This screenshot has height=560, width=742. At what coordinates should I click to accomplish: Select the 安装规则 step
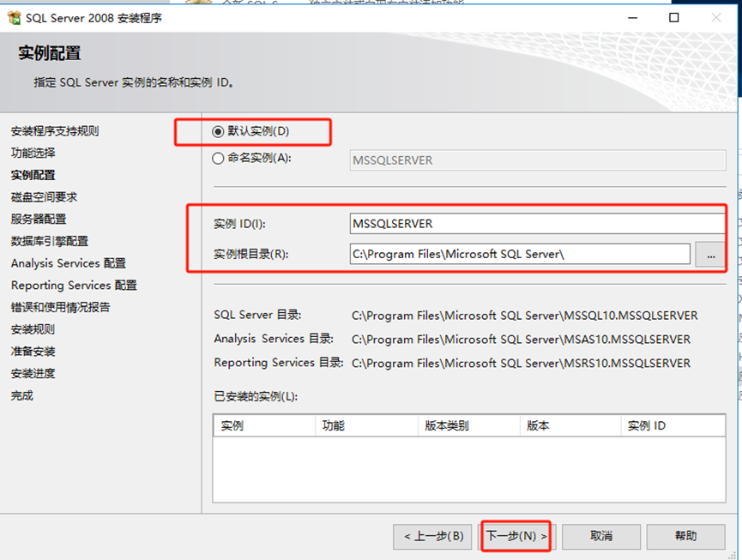33,329
